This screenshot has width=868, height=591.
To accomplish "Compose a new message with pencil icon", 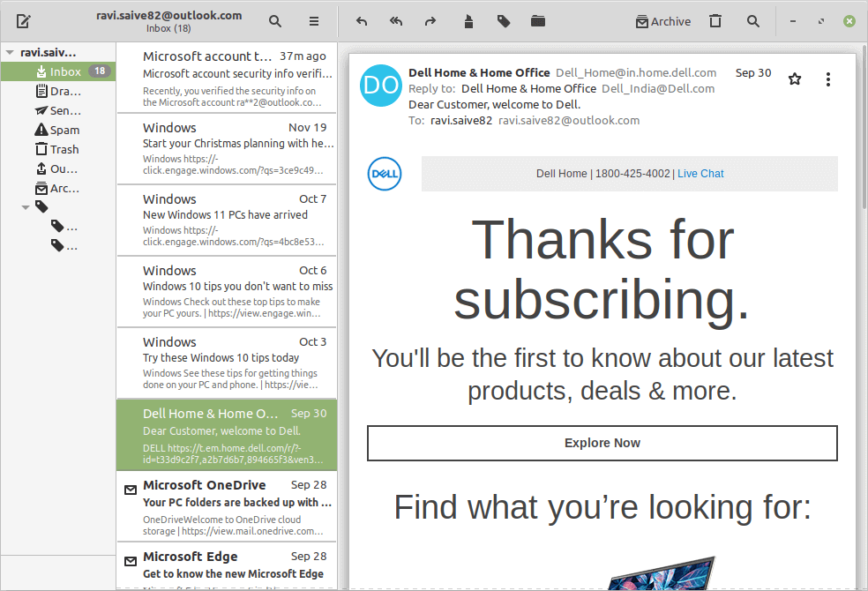I will pyautogui.click(x=23, y=21).
